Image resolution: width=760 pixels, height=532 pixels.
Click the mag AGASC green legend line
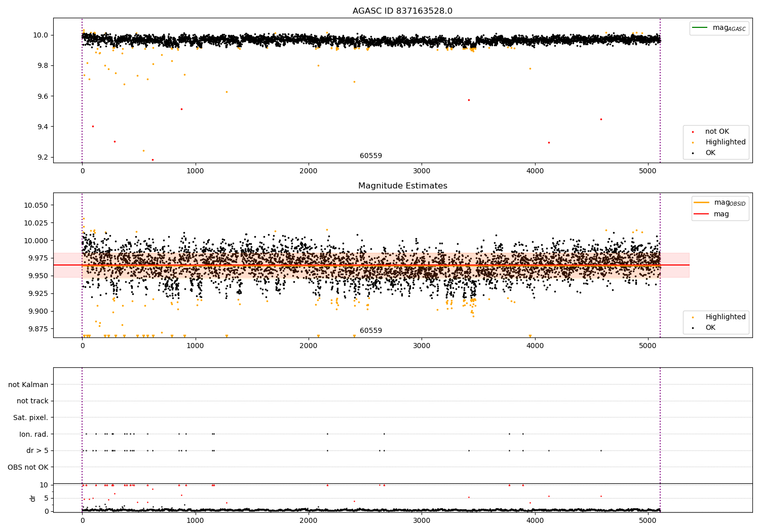(701, 28)
